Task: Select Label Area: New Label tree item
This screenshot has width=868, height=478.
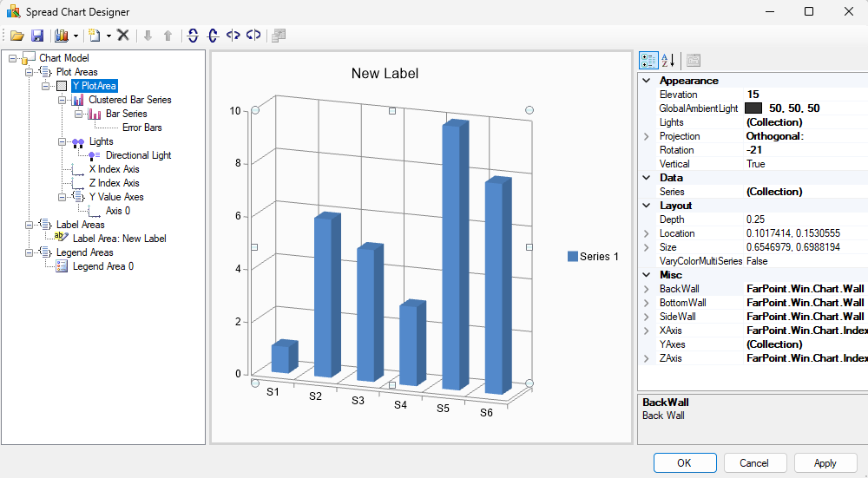Action: click(120, 239)
